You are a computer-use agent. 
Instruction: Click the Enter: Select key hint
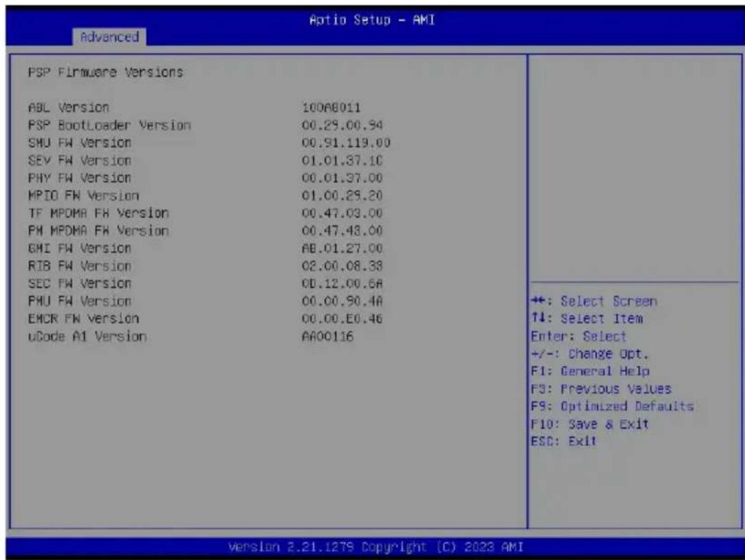coord(578,337)
